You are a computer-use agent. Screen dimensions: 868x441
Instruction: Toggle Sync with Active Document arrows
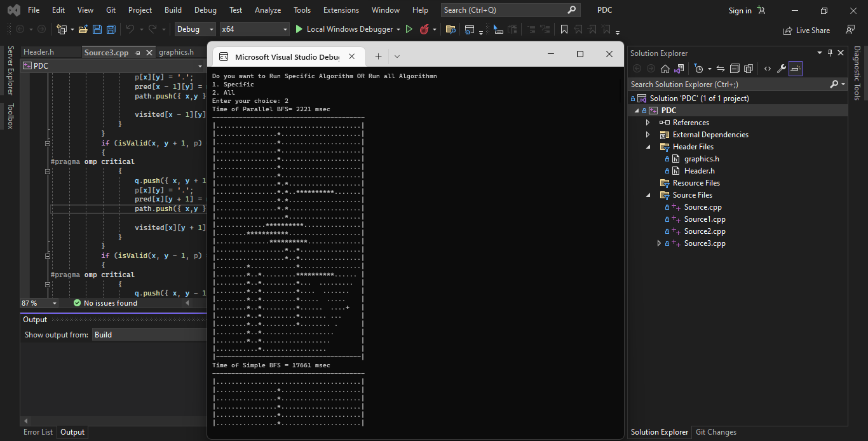click(721, 69)
